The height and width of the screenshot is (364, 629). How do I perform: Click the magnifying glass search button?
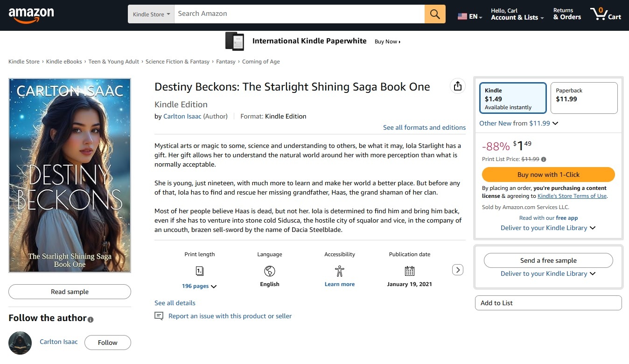point(435,14)
